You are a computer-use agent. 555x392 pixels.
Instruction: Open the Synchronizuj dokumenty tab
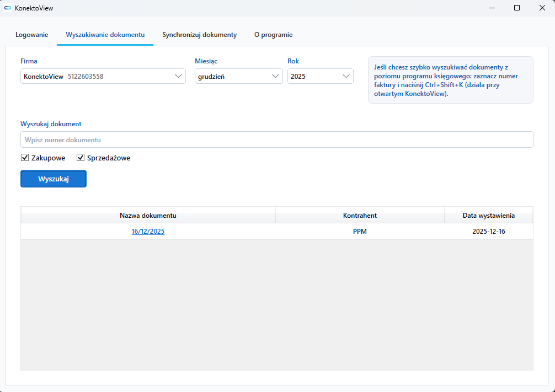point(199,35)
